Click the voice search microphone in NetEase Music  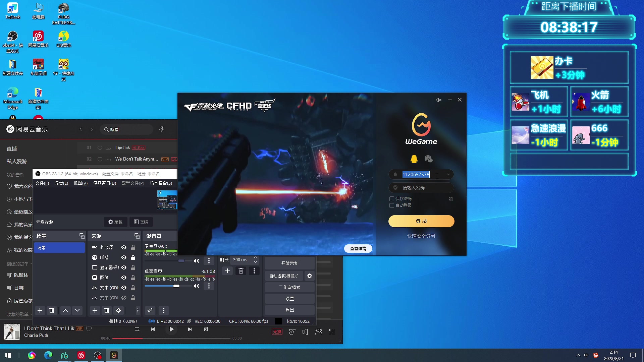(x=161, y=129)
